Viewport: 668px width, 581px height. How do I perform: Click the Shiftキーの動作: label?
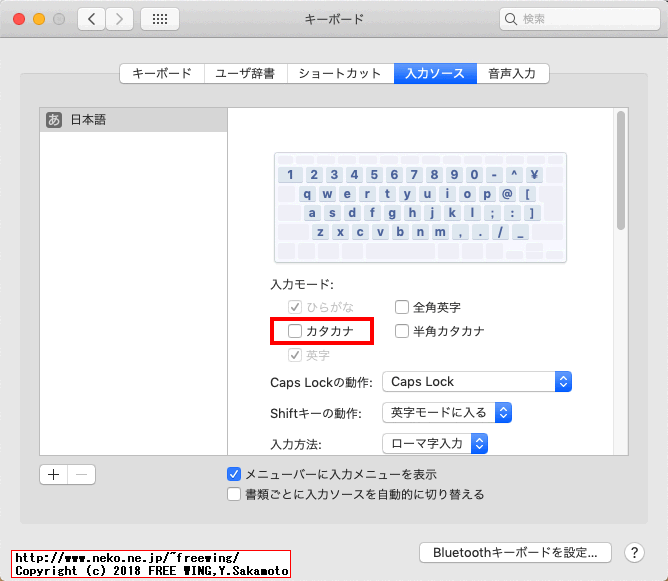pyautogui.click(x=316, y=413)
